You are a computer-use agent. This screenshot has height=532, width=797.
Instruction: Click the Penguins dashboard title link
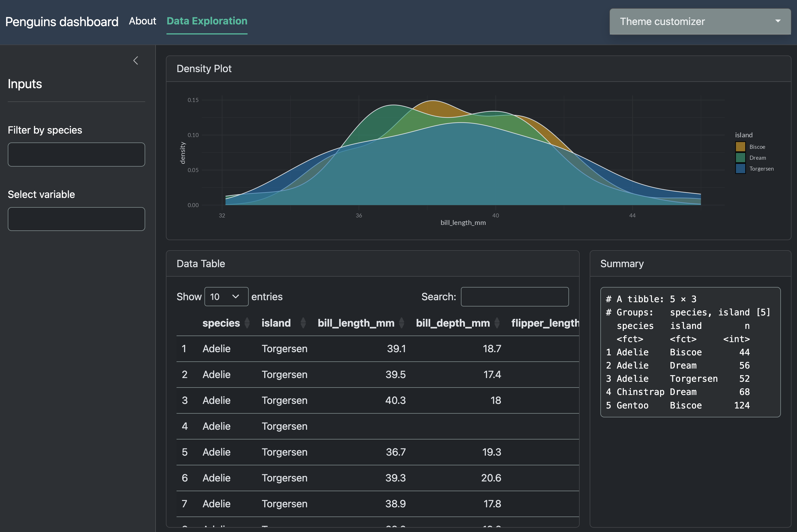pyautogui.click(x=62, y=22)
